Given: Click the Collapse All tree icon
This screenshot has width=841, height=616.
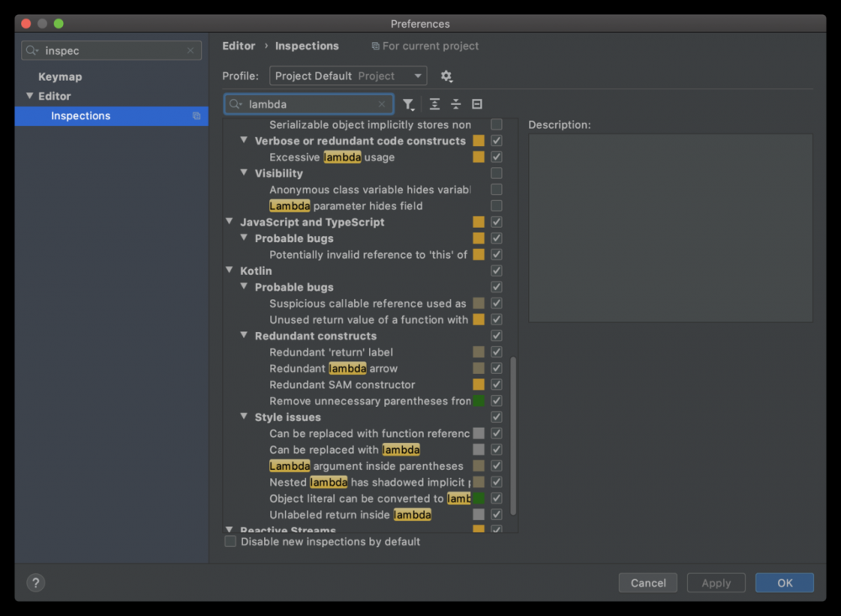Looking at the screenshot, I should [x=455, y=104].
